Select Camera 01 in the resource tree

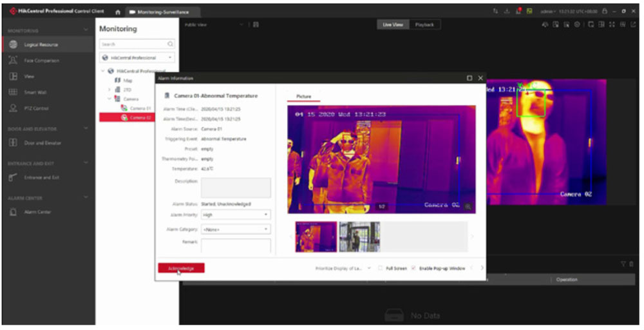140,108
